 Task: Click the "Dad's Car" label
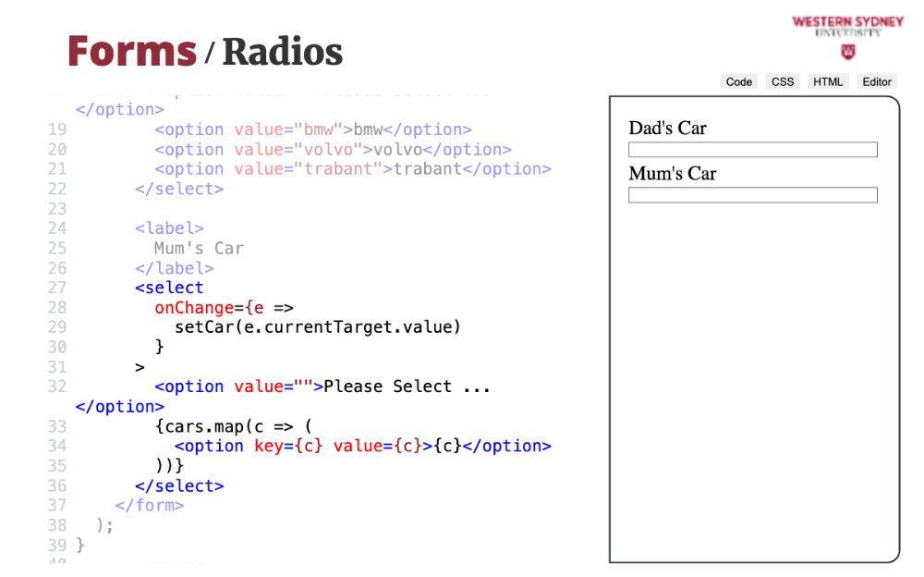point(667,129)
